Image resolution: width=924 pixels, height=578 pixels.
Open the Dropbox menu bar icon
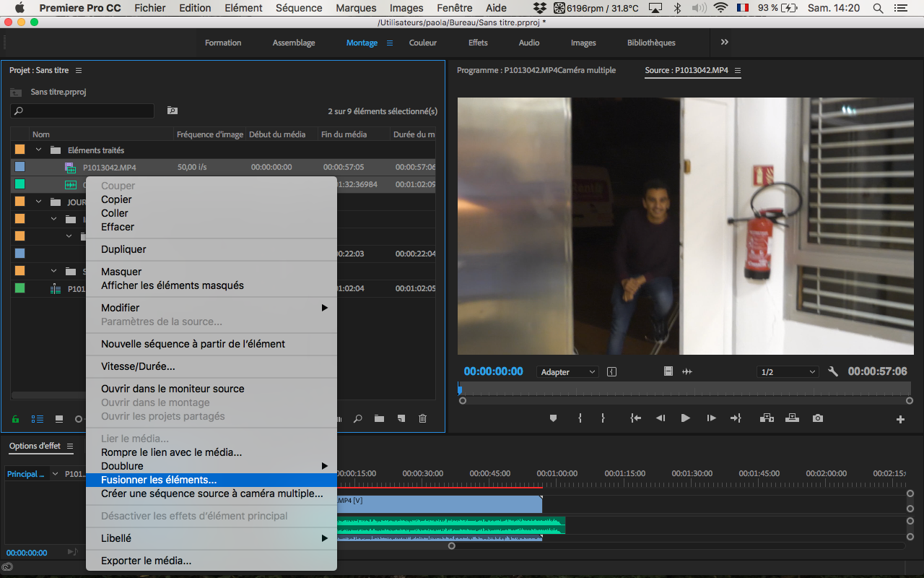coord(540,8)
